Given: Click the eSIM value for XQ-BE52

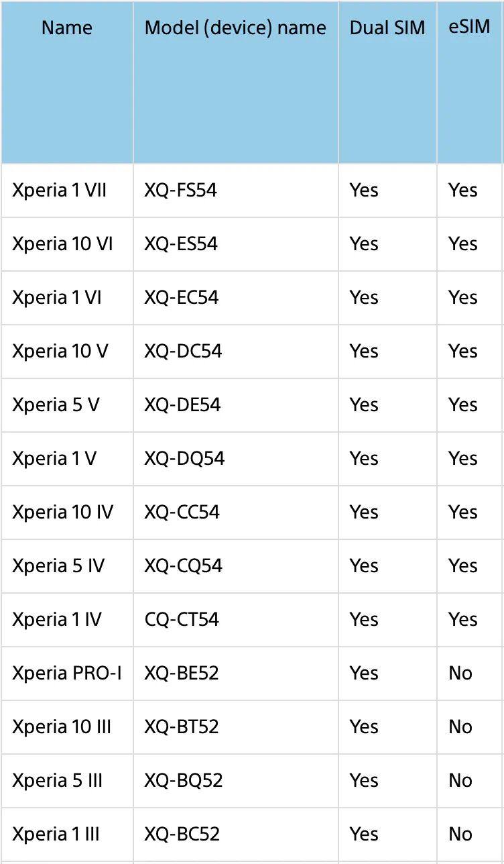Looking at the screenshot, I should pos(460,673).
